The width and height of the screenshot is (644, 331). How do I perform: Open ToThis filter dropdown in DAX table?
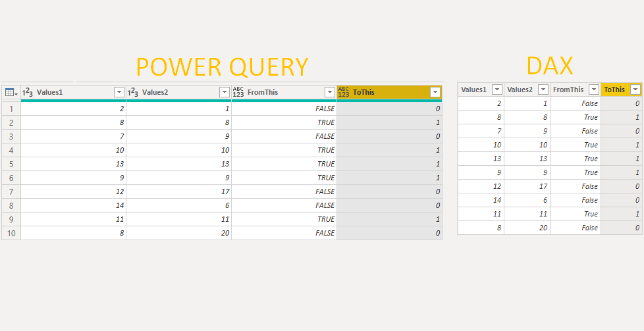pos(635,89)
